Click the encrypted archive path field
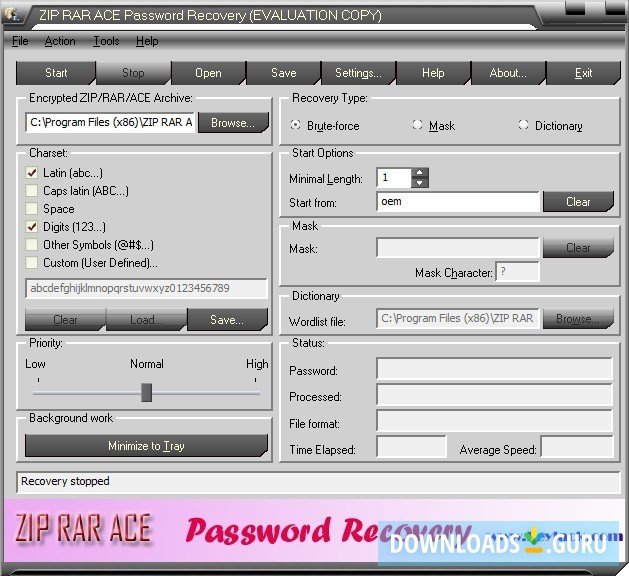This screenshot has width=629, height=576. [x=110, y=122]
